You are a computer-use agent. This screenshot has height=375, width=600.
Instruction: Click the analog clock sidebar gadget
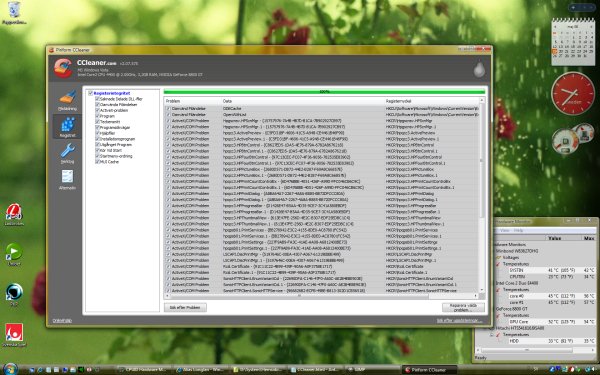[x=573, y=93]
